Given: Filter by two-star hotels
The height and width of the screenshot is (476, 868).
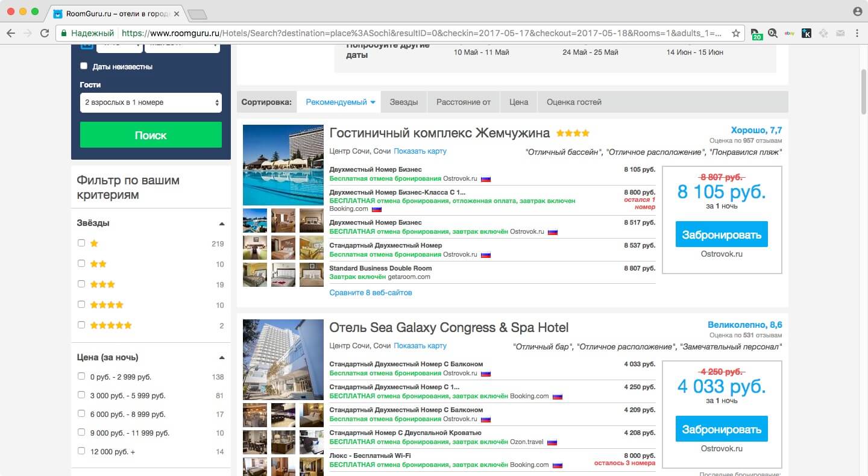Looking at the screenshot, I should point(81,263).
